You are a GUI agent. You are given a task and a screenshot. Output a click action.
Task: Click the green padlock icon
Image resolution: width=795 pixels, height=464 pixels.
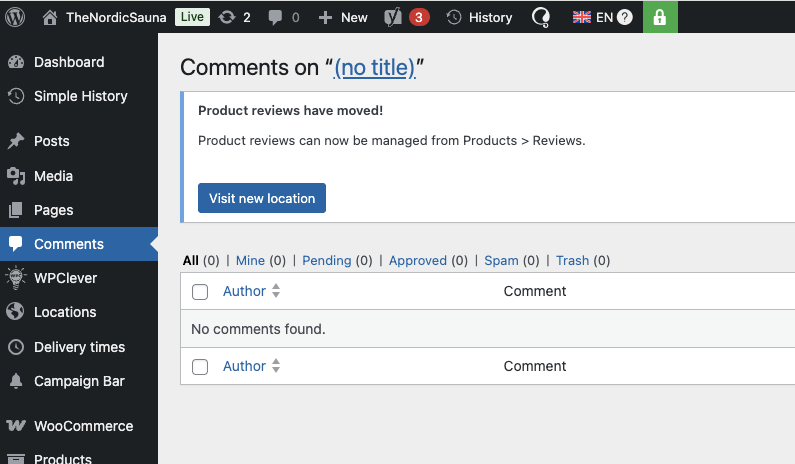click(x=660, y=17)
